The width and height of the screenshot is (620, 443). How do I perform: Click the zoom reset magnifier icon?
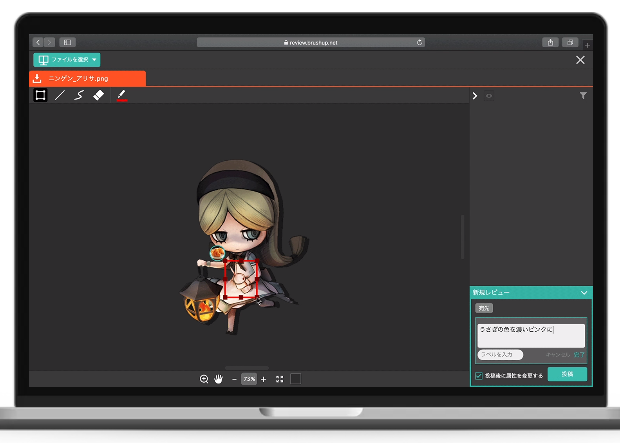(x=204, y=379)
